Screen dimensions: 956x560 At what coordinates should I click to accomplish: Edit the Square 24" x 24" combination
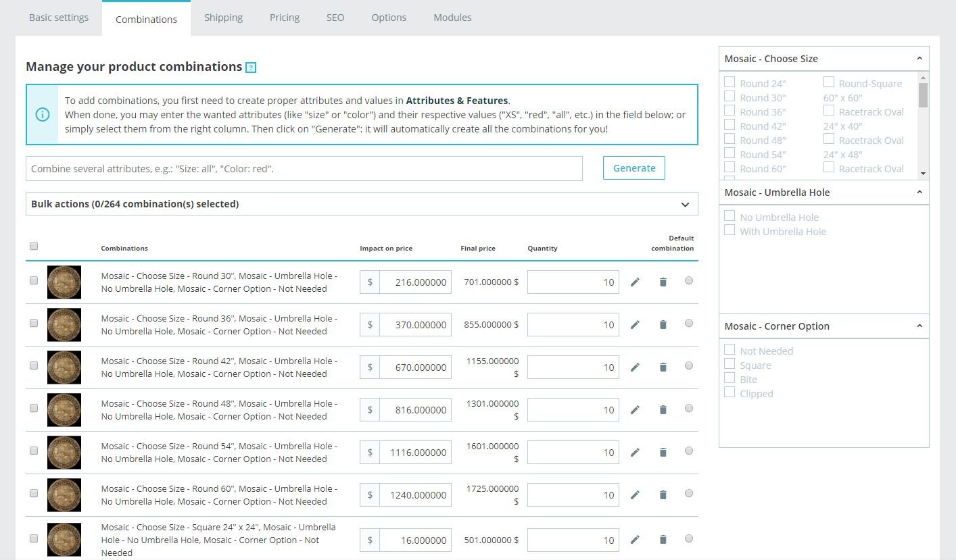[635, 539]
